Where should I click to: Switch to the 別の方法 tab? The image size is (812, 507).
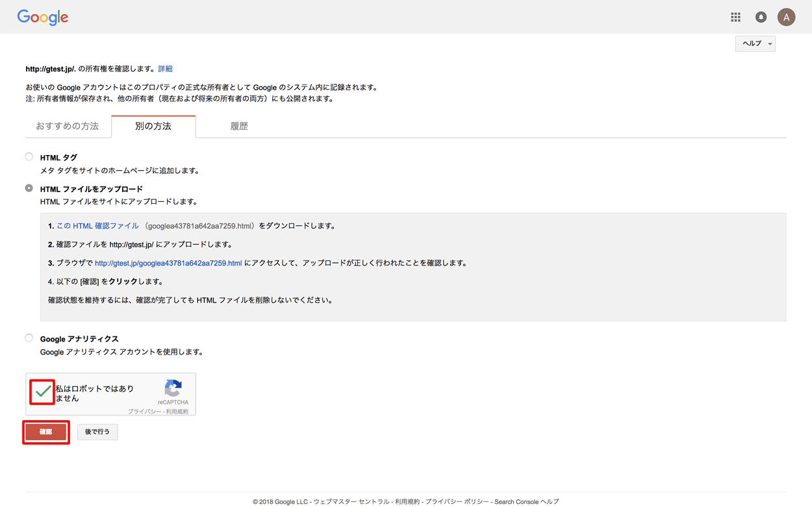tap(153, 127)
